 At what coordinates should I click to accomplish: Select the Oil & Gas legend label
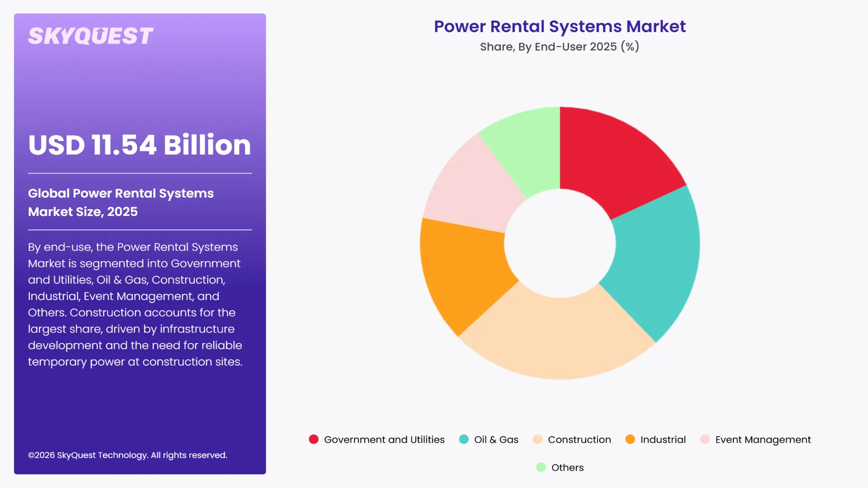pyautogui.click(x=496, y=440)
